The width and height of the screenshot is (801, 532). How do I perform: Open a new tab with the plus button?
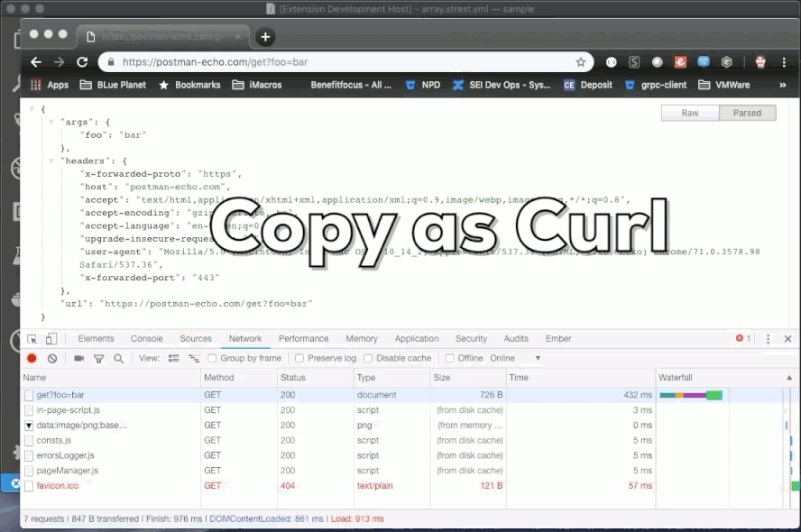[265, 37]
